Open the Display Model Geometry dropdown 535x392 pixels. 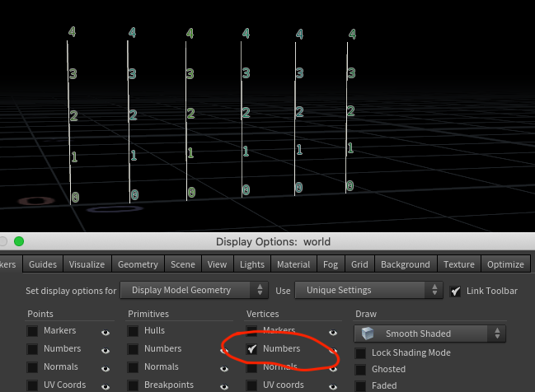tap(195, 290)
